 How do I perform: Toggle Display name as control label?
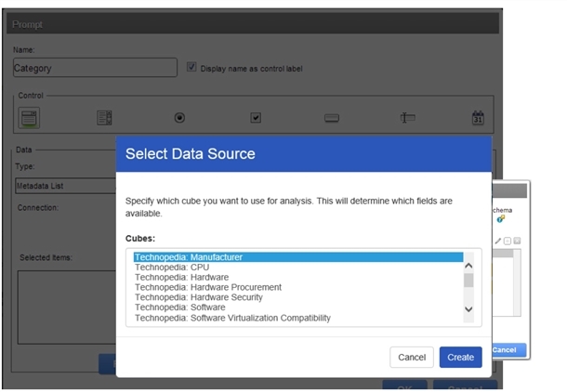(191, 67)
